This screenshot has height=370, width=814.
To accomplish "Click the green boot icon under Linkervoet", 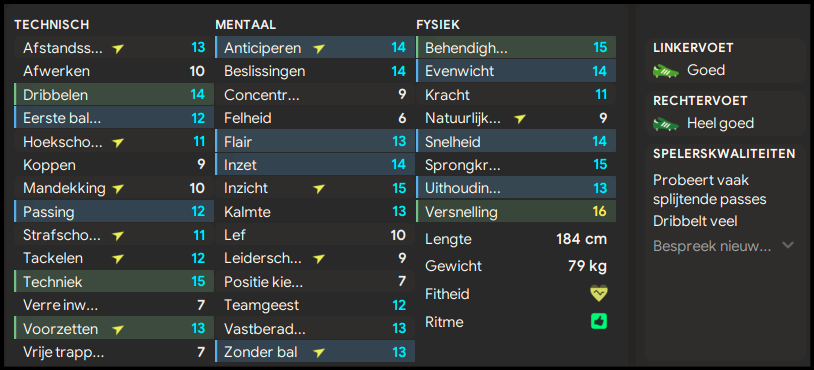I will (666, 70).
